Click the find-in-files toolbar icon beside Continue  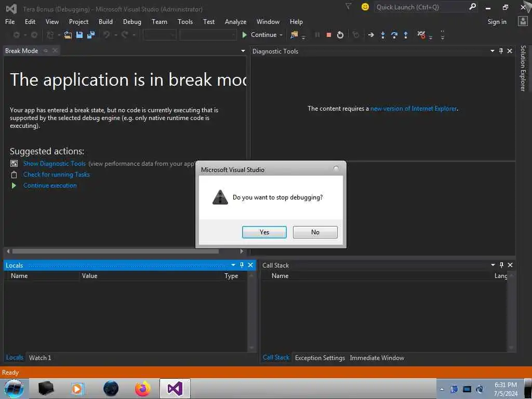294,35
